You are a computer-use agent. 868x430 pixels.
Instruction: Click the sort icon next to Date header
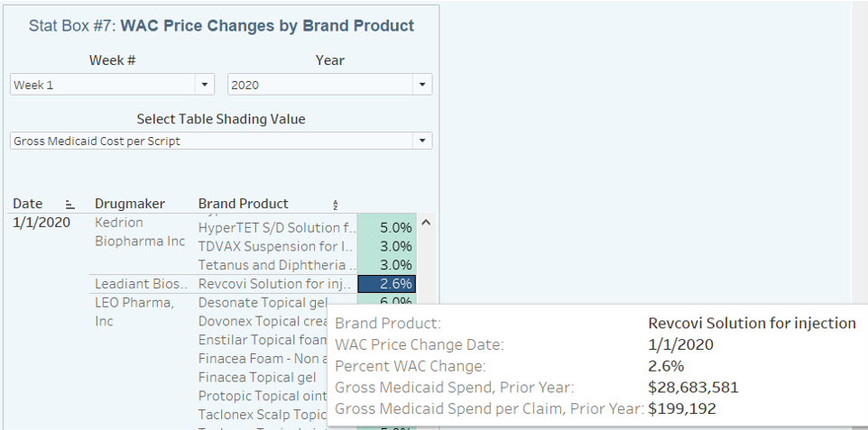pos(69,205)
